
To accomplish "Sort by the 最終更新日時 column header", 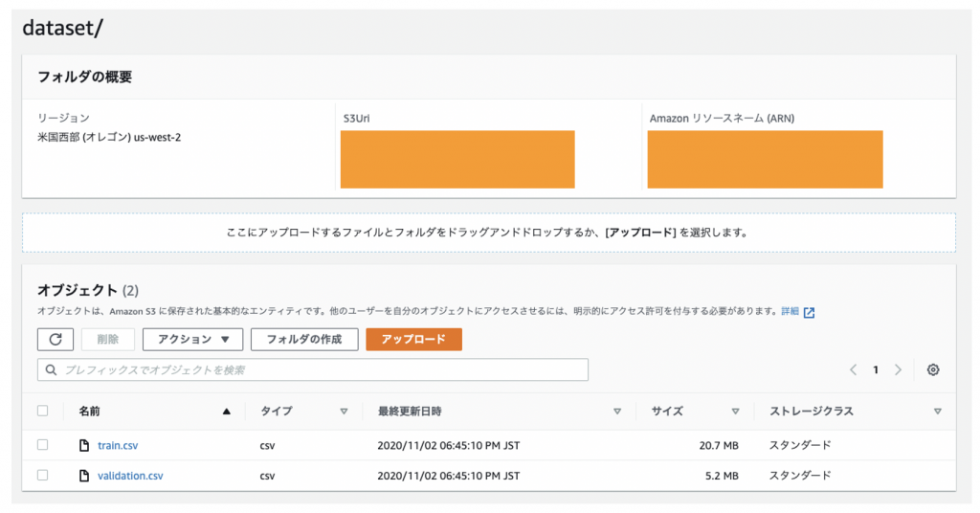I will (410, 412).
